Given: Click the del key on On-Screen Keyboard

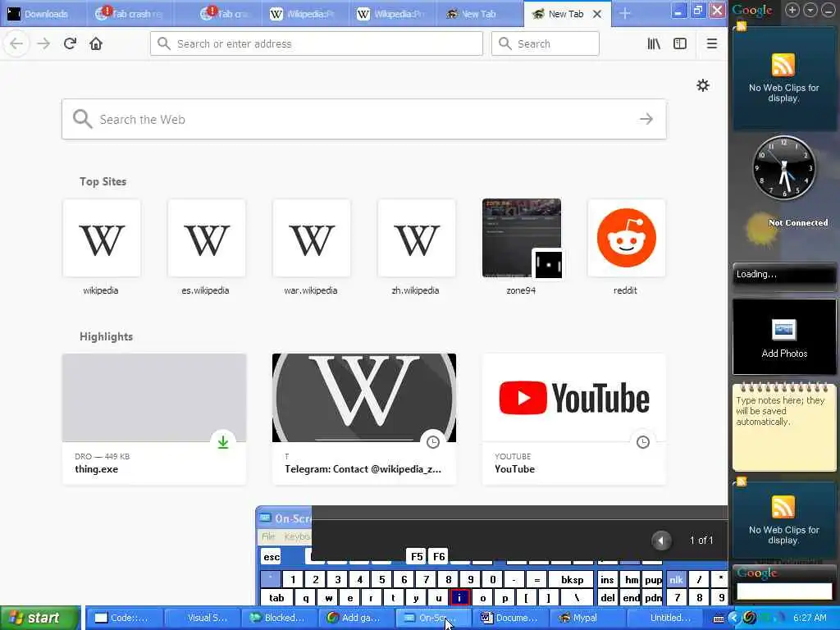Looking at the screenshot, I should pyautogui.click(x=607, y=598).
